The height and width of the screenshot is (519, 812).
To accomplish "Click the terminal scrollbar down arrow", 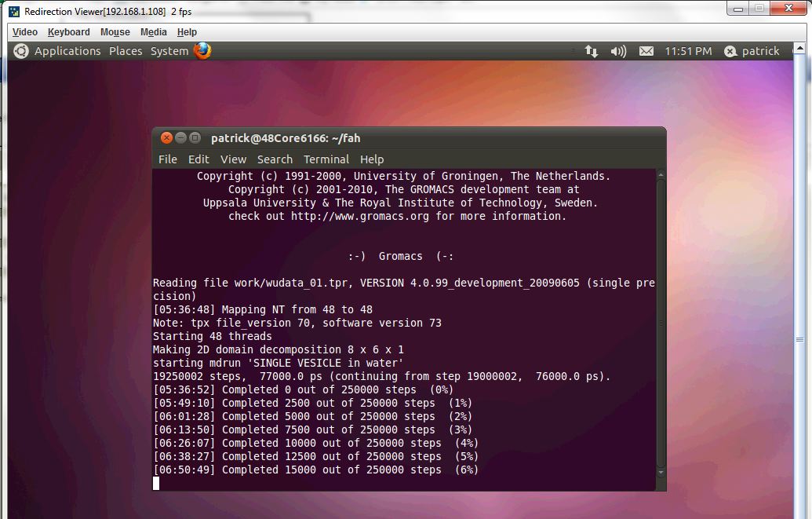I will point(661,473).
